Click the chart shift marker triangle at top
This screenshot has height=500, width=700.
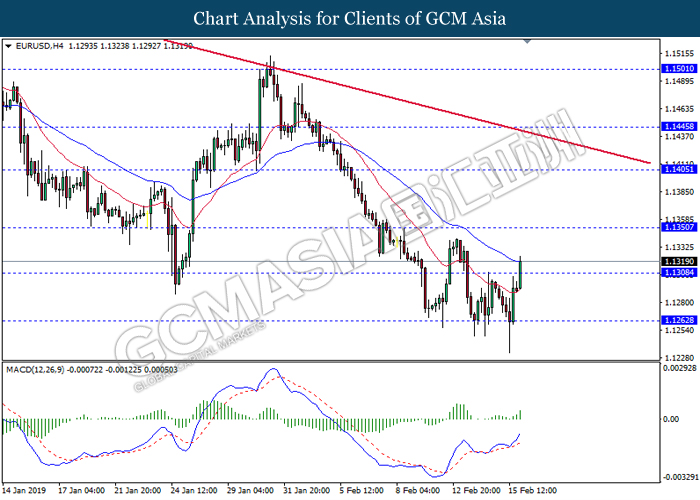(527, 41)
